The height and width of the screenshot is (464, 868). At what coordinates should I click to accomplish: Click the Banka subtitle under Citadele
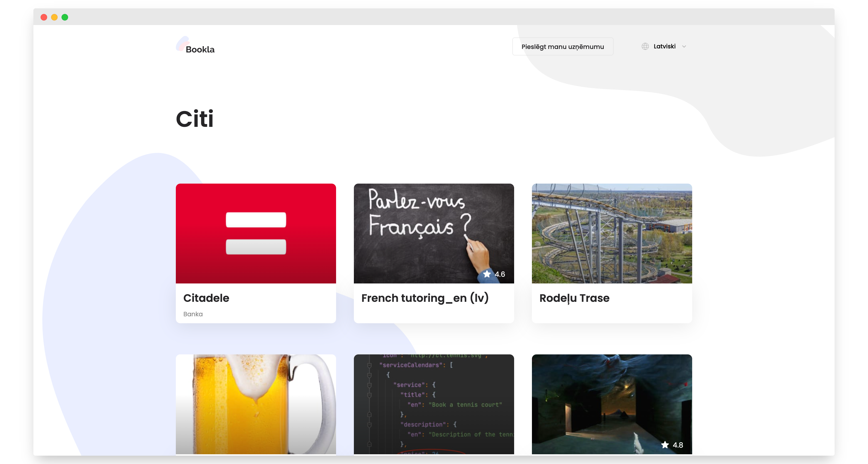193,314
